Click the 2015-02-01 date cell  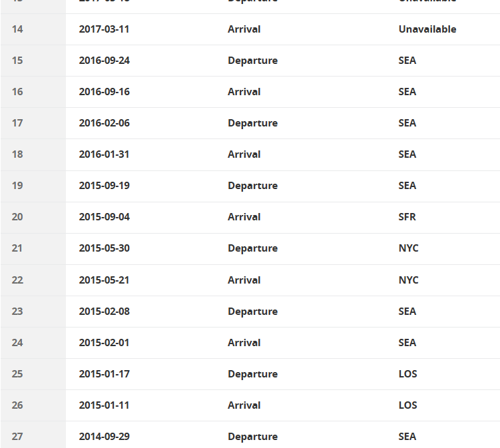(x=104, y=342)
